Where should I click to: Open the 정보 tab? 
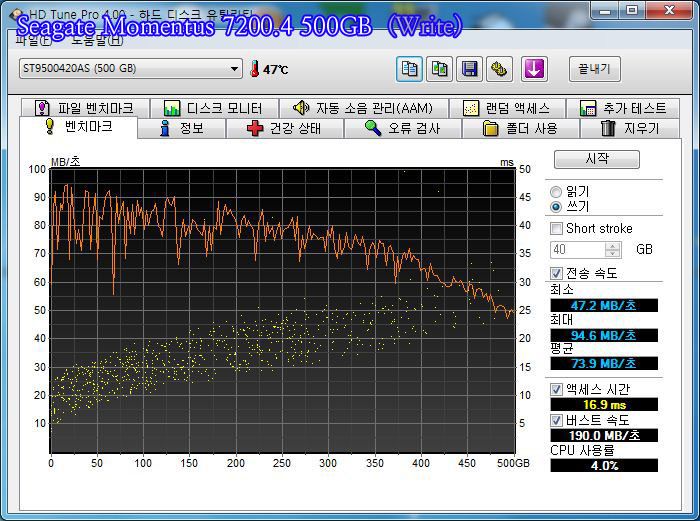pos(182,129)
